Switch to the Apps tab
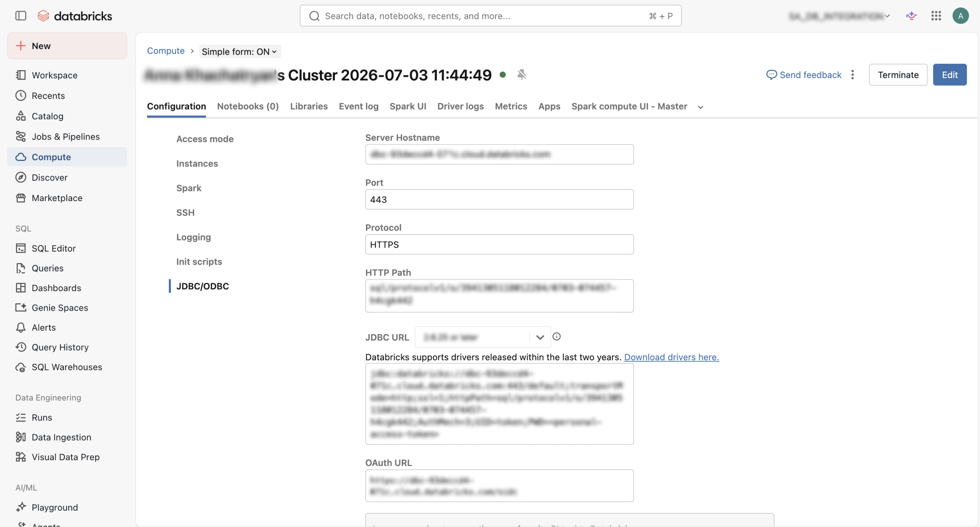980x527 pixels. click(549, 106)
